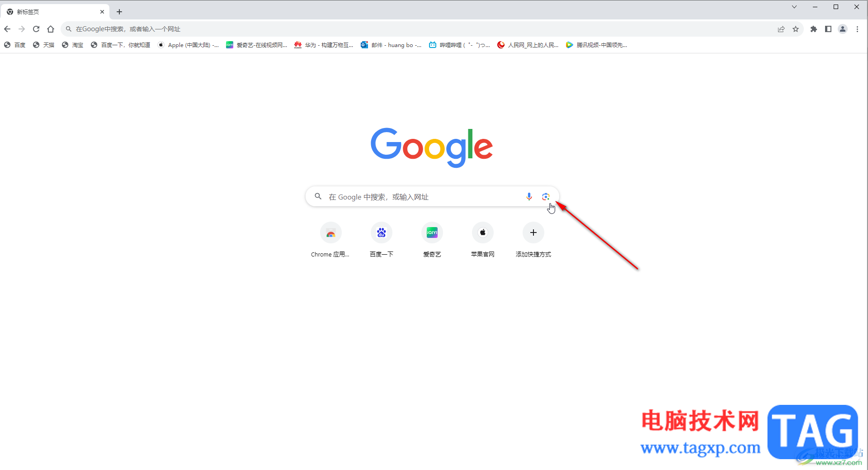
Task: Reload the current page
Action: point(36,29)
